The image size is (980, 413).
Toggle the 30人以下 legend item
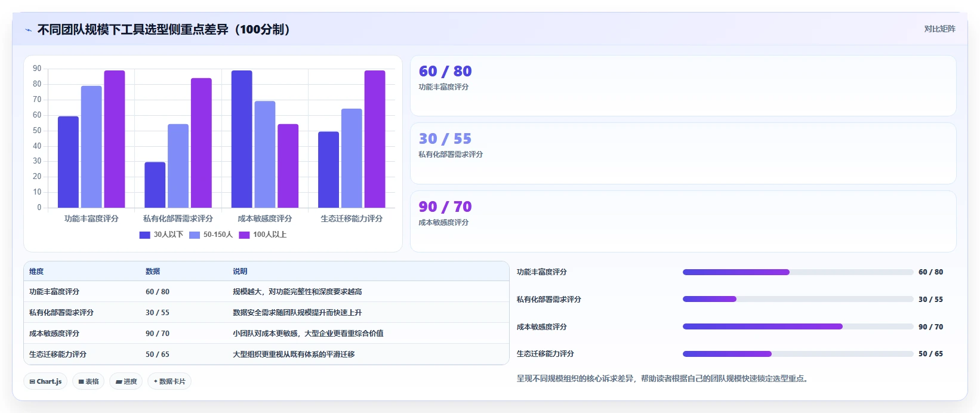pyautogui.click(x=161, y=235)
